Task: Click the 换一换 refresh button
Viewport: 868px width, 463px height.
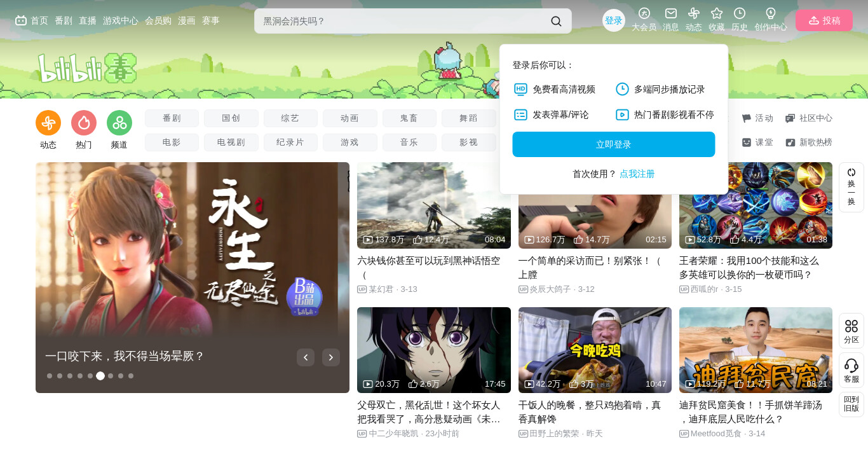Action: click(851, 187)
